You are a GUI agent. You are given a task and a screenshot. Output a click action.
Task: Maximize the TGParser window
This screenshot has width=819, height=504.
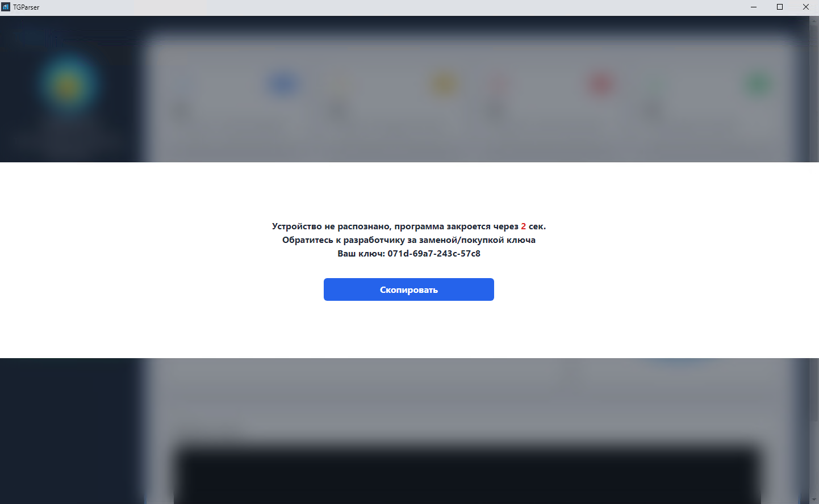point(780,7)
